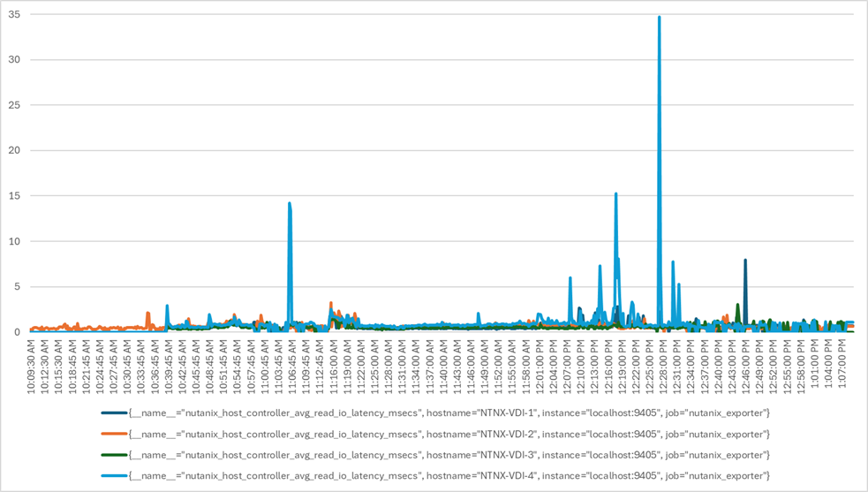Select the NTNX-VDI-1 legend entry text
The width and height of the screenshot is (868, 492).
click(449, 413)
